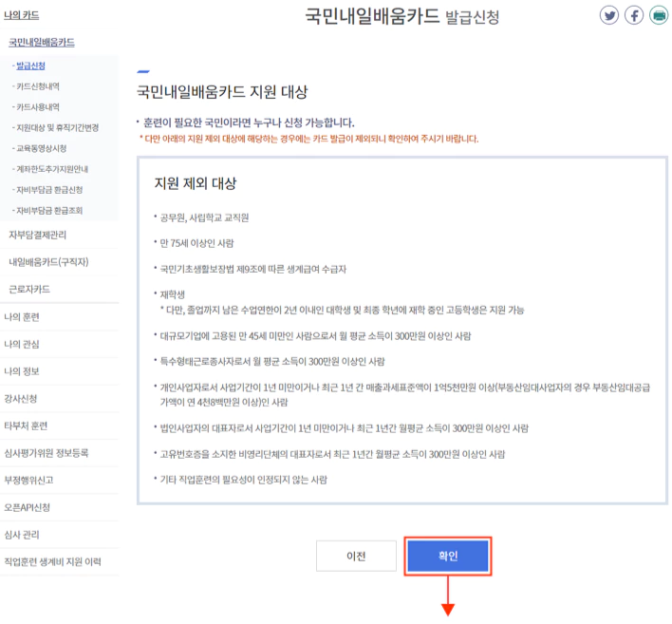Screen dimensions: 672x624
Task: Click the 국민내일배움카드 발급신청 page title
Action: (402, 16)
